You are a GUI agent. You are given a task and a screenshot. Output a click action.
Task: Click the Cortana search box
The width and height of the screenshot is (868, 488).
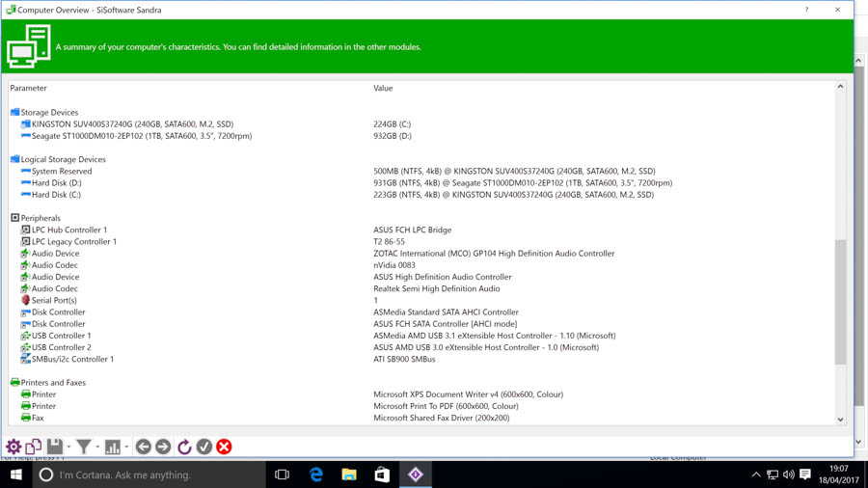pos(149,474)
